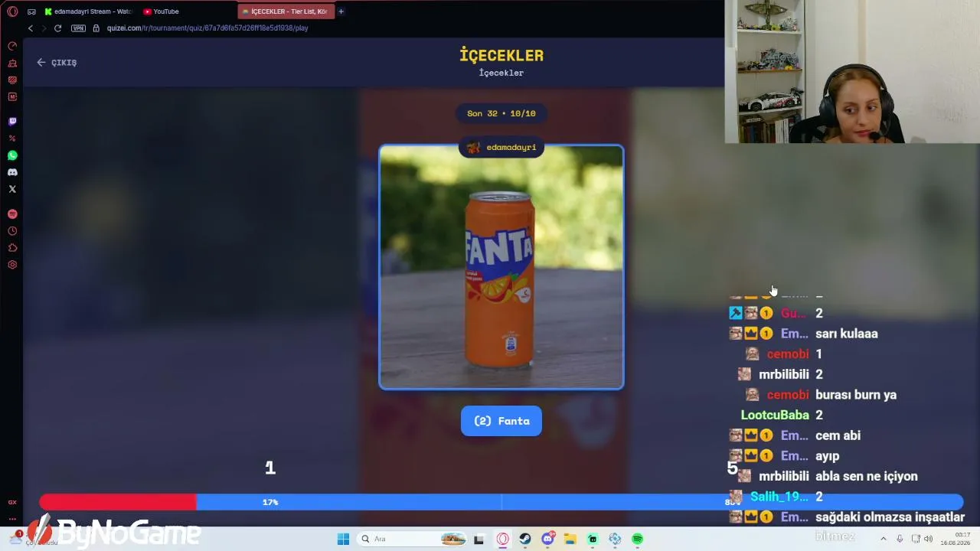Click the edamadayri username badge
980x551 pixels.
pyautogui.click(x=501, y=147)
